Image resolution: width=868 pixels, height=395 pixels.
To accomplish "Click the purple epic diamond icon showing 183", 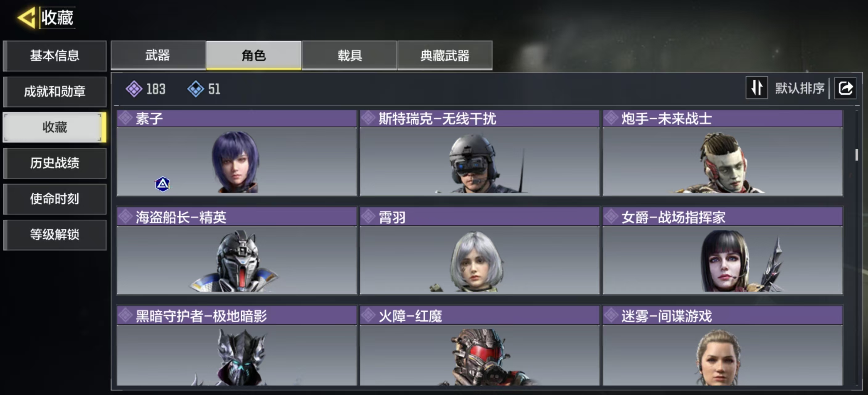I will (x=134, y=89).
